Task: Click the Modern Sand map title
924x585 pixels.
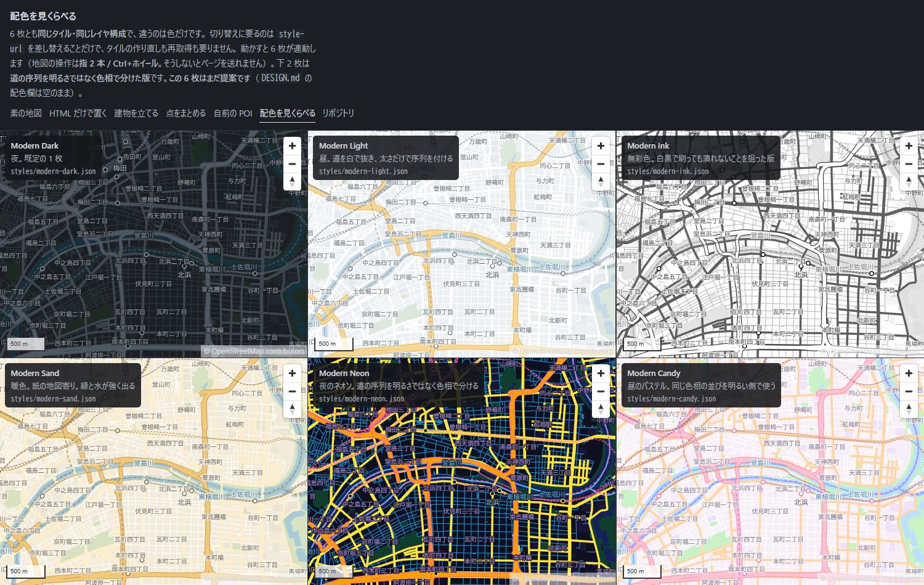Action: point(35,374)
